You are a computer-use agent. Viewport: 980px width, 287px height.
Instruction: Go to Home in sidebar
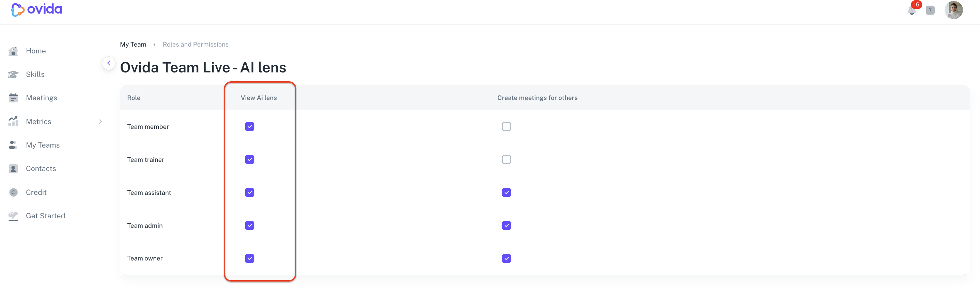tap(36, 51)
